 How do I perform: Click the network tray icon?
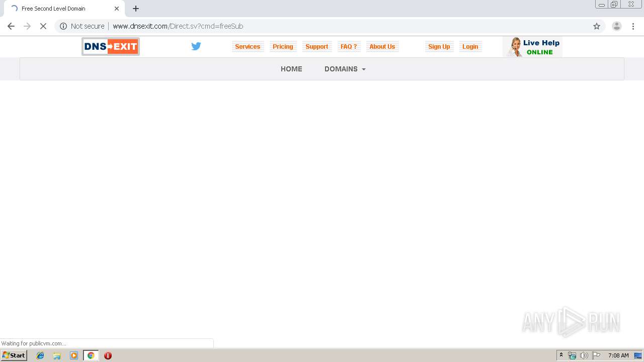[x=572, y=355]
